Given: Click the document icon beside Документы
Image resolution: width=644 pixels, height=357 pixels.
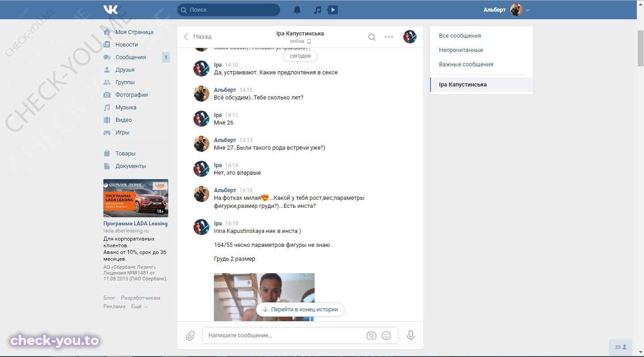Looking at the screenshot, I should pos(107,166).
